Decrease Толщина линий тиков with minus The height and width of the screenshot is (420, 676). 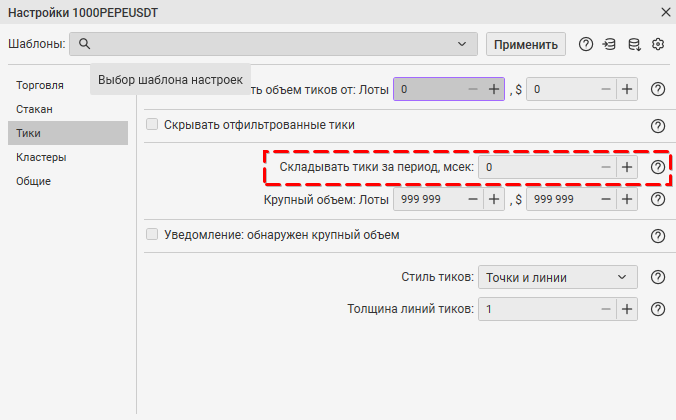coord(605,310)
